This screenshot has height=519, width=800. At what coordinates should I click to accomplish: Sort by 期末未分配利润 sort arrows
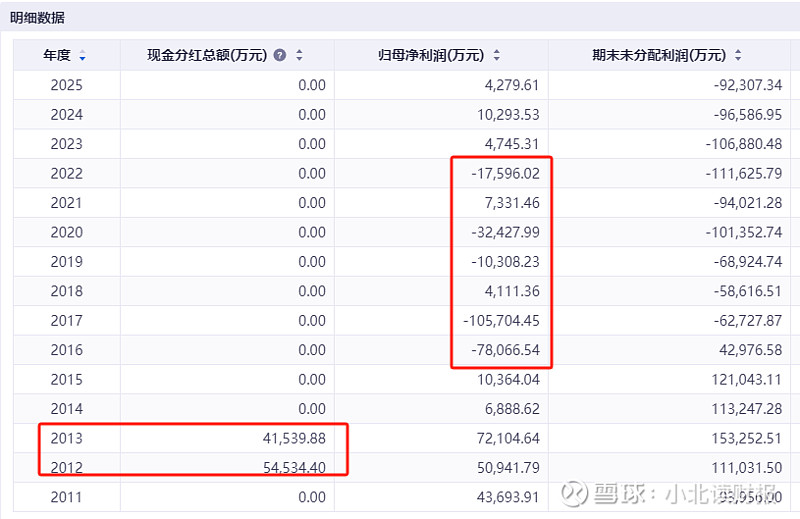coord(738,55)
